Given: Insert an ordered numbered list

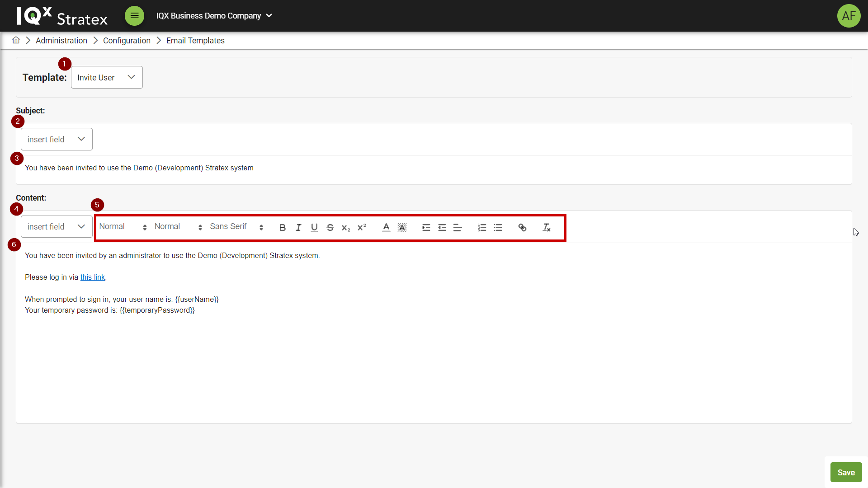Looking at the screenshot, I should point(482,228).
